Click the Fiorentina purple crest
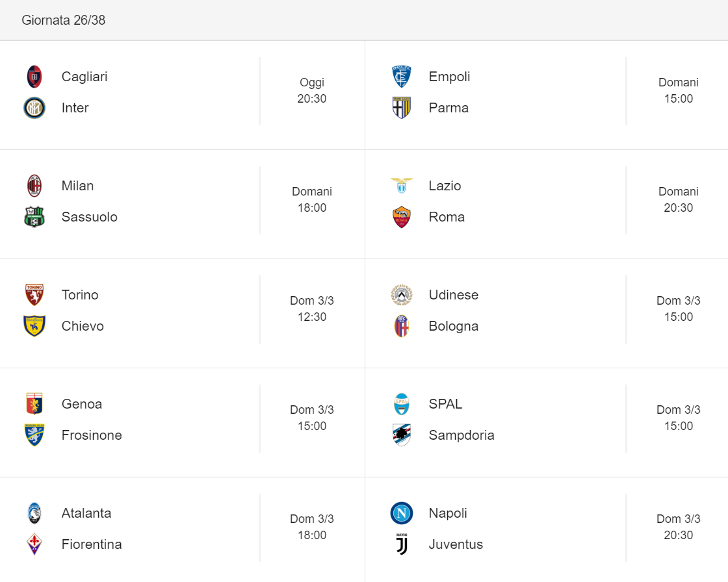This screenshot has width=728, height=582. point(34,544)
